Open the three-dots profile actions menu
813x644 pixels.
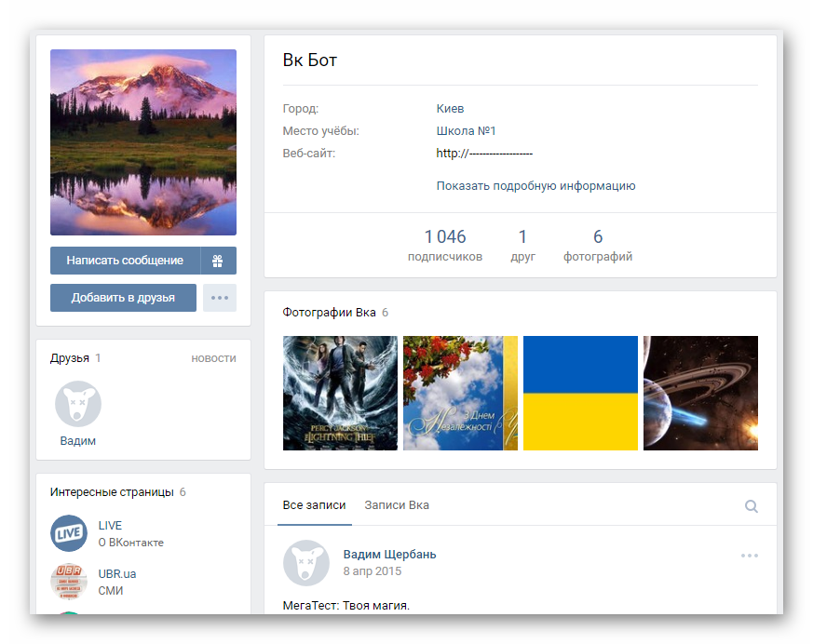[x=219, y=298]
